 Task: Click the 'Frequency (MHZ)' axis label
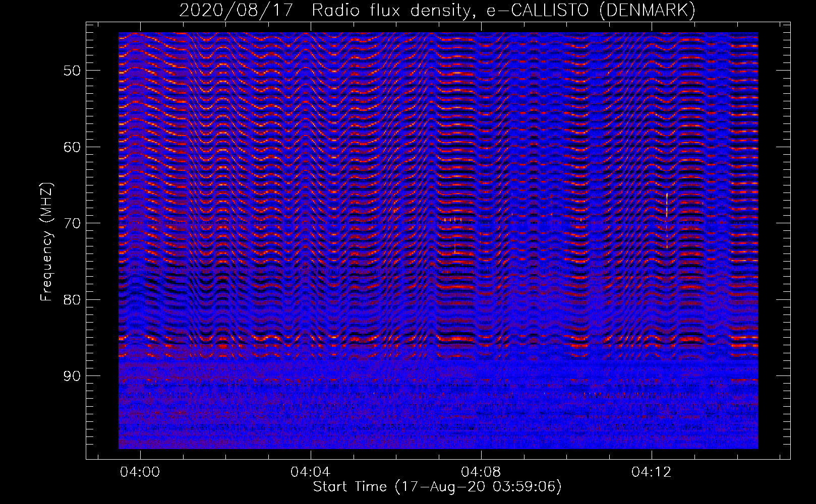pos(46,242)
